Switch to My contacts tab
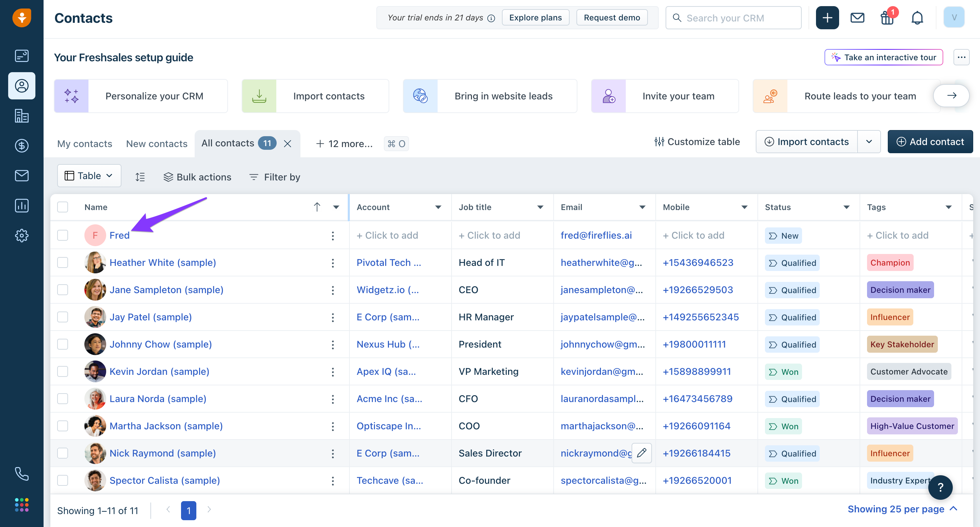 [x=84, y=144]
